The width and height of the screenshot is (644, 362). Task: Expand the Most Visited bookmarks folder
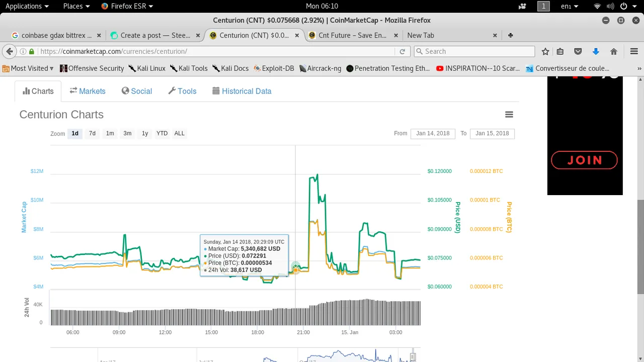[x=28, y=68]
